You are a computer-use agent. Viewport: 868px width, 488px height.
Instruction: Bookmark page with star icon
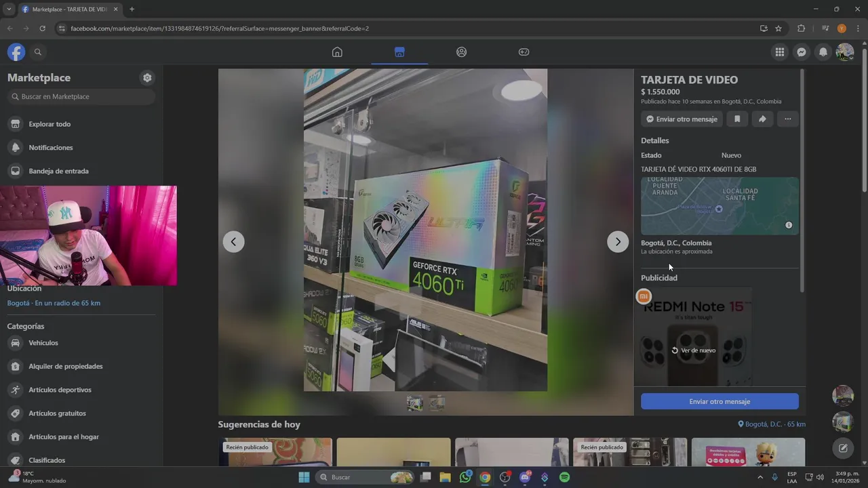tap(778, 28)
